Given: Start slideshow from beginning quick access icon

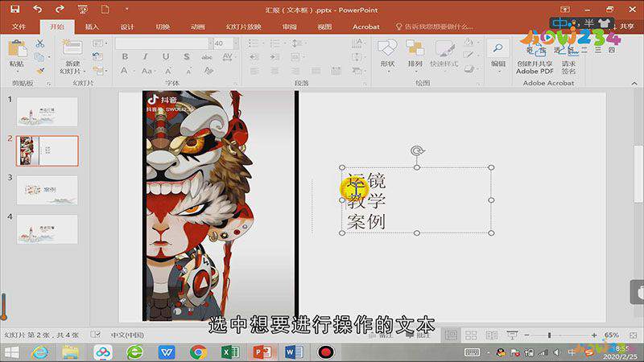Looking at the screenshot, I should tap(83, 9).
